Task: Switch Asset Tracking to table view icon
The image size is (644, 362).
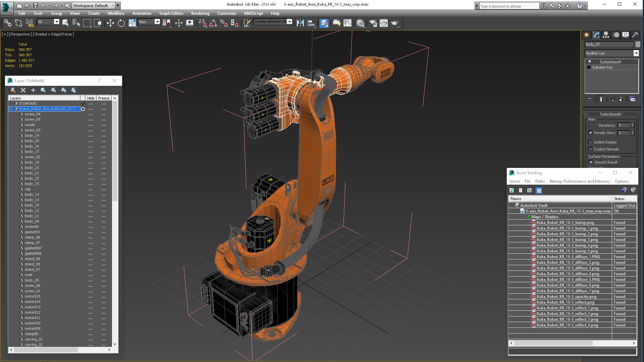Action: tap(539, 190)
